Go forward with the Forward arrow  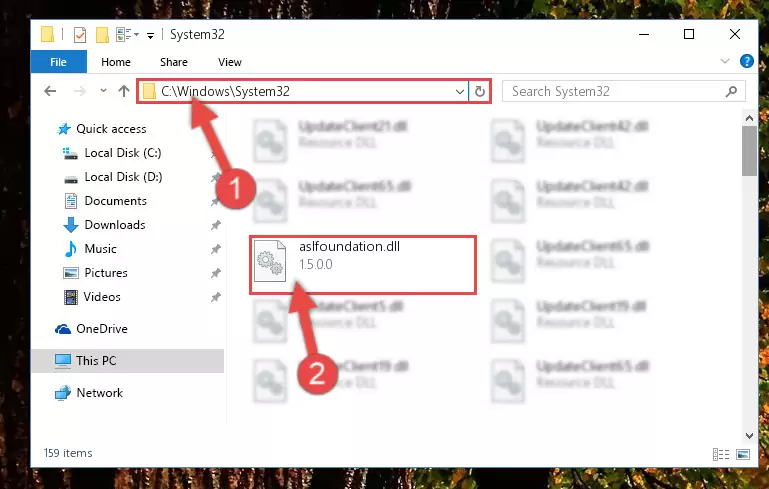(79, 91)
